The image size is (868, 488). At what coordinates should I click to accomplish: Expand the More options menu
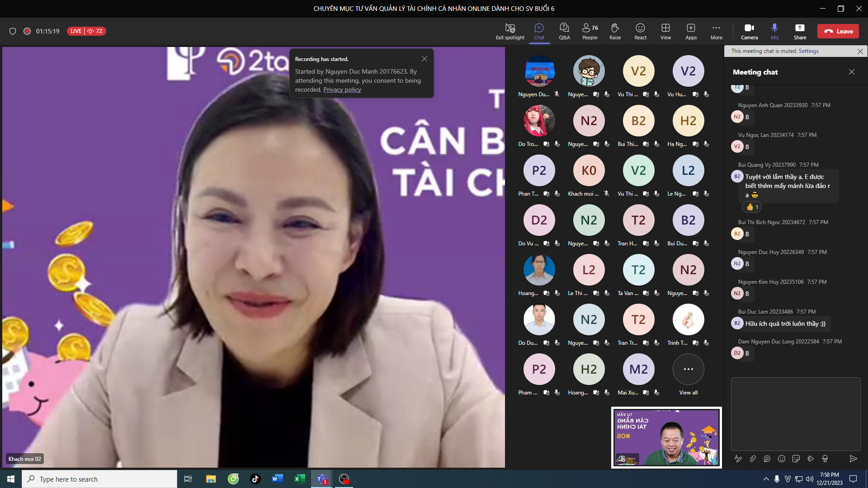click(x=716, y=31)
